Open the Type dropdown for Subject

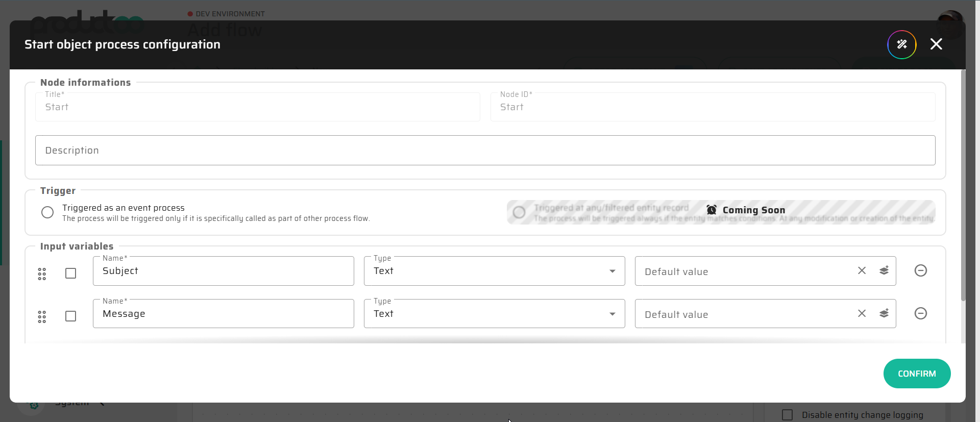pyautogui.click(x=494, y=271)
